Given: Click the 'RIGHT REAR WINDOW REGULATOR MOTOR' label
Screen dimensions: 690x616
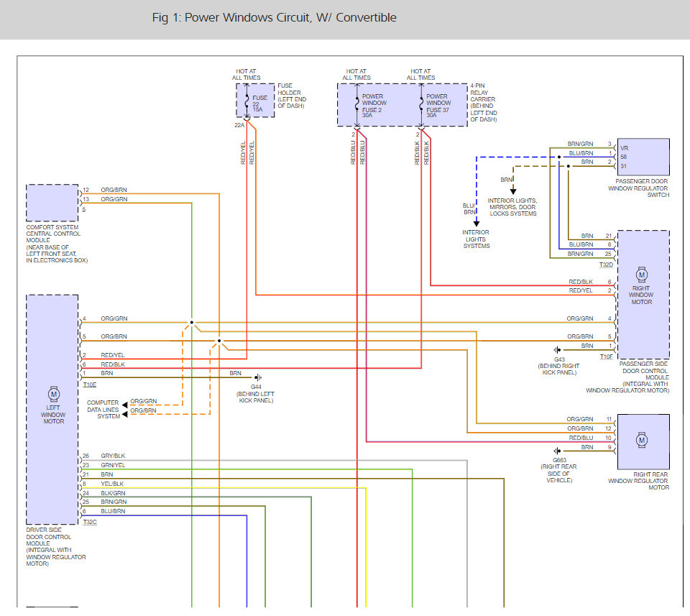Looking at the screenshot, I should [x=638, y=481].
